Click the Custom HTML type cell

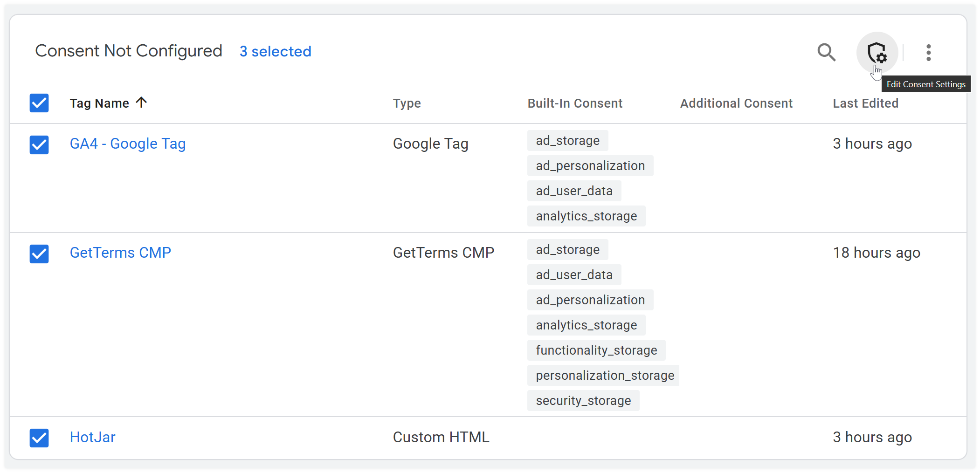pyautogui.click(x=441, y=437)
